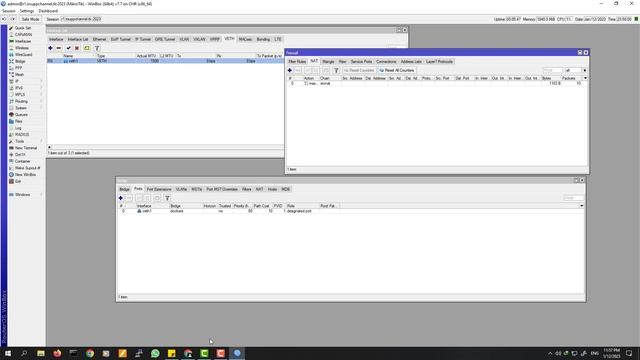Screen dimensions: 640x360
Task: Open Mesh from sidebar
Action: pyautogui.click(x=19, y=74)
